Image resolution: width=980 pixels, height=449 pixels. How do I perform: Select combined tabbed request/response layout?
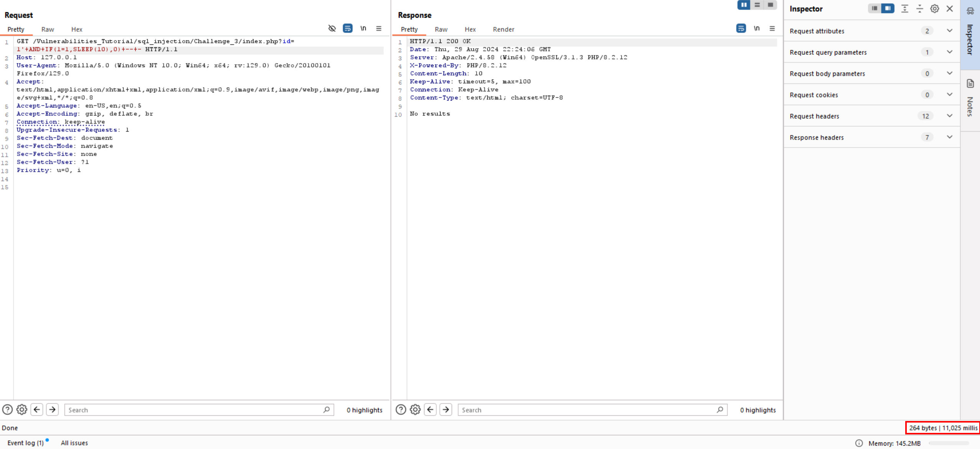click(x=770, y=5)
